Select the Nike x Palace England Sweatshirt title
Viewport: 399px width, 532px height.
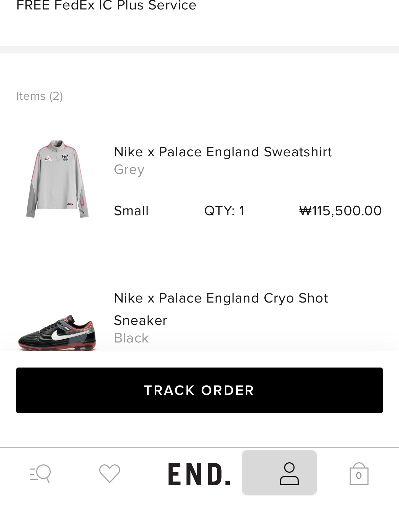click(223, 152)
